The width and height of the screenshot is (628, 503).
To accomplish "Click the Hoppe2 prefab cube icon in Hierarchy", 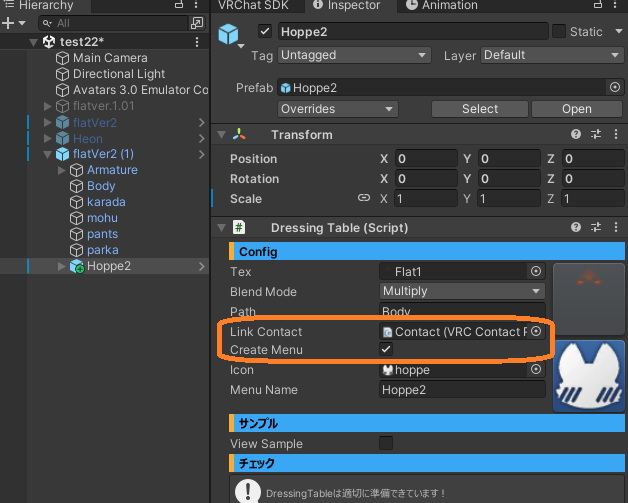I will coord(76,266).
